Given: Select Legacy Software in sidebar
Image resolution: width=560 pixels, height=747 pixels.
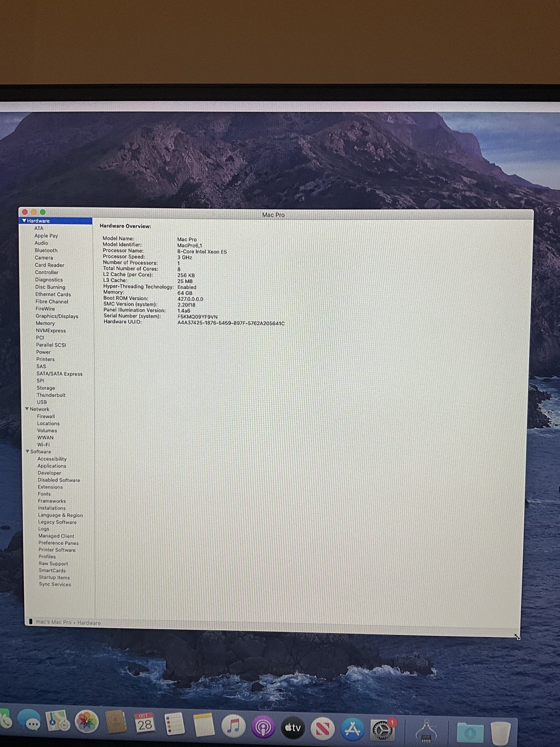Looking at the screenshot, I should click(57, 522).
